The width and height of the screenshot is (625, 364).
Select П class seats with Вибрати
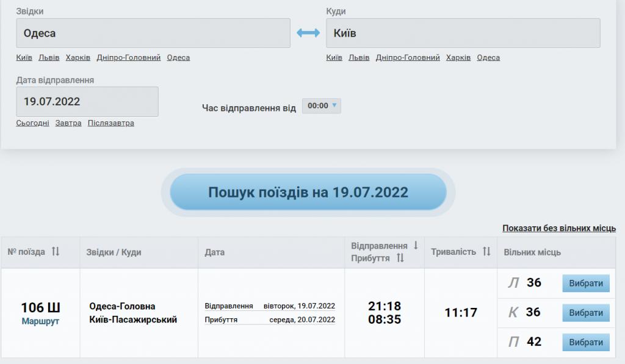[x=585, y=342]
